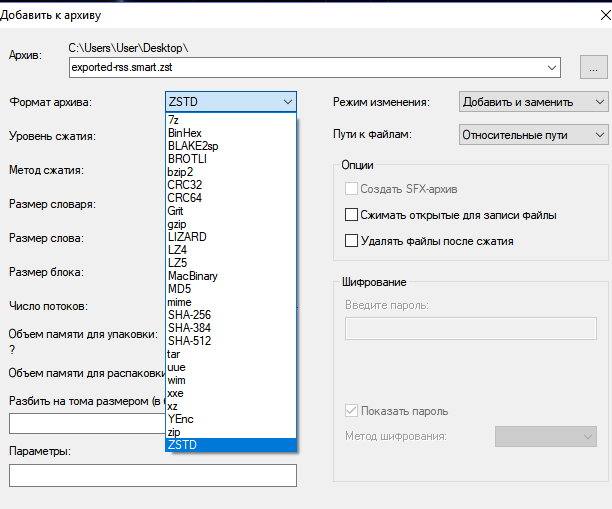
Task: Open the archive name history dropdown arrow
Action: point(552,68)
